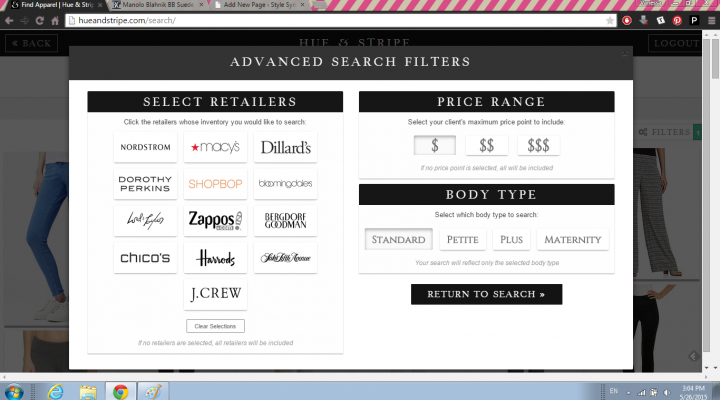Open Google Chrome from the taskbar
The image size is (720, 400).
pyautogui.click(x=120, y=390)
